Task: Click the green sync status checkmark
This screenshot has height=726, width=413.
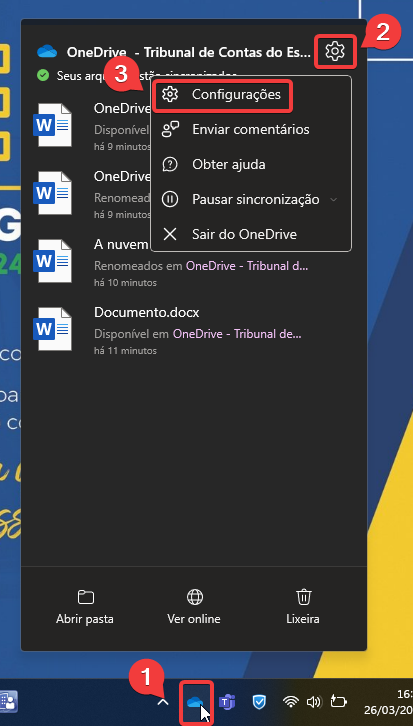Action: pos(43,75)
